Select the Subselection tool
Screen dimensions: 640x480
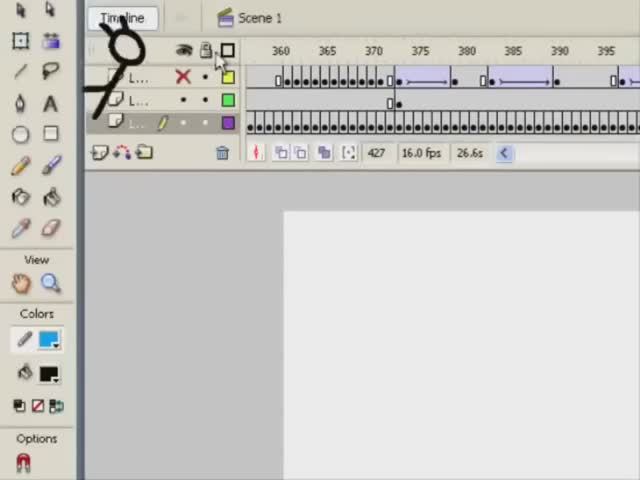coord(50,9)
